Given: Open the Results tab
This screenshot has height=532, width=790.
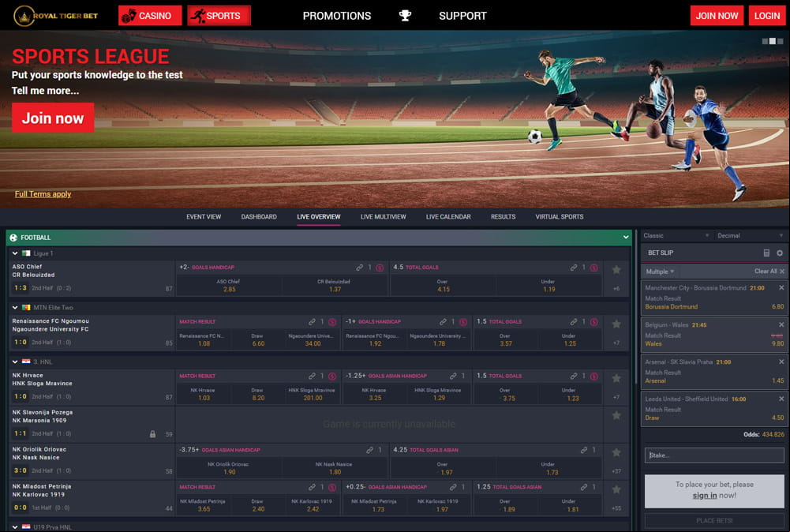Looking at the screenshot, I should (x=503, y=216).
